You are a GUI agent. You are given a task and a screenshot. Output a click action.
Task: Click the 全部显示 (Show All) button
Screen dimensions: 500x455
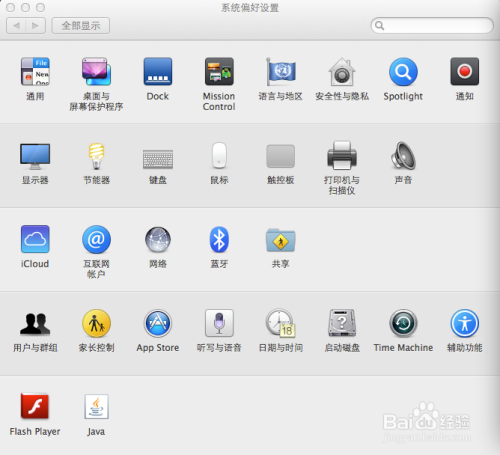(x=81, y=26)
